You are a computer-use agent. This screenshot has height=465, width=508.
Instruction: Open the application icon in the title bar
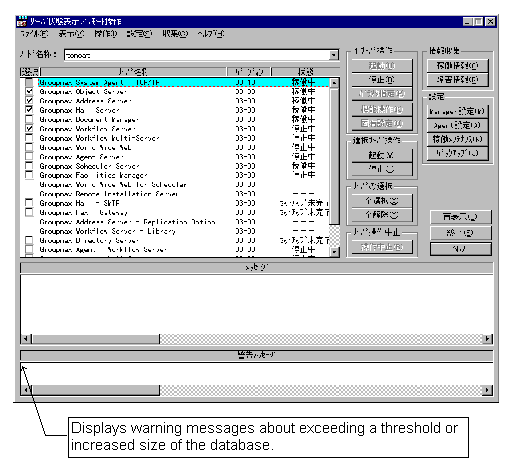pyautogui.click(x=22, y=21)
